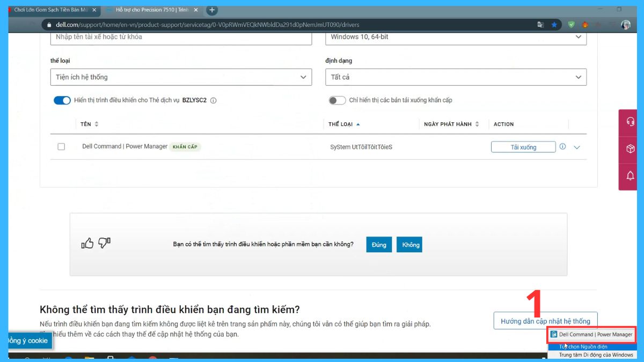Screen dimensions: 644x362
Task: Click the 'Đồng ý cookie' button
Action: [30, 341]
